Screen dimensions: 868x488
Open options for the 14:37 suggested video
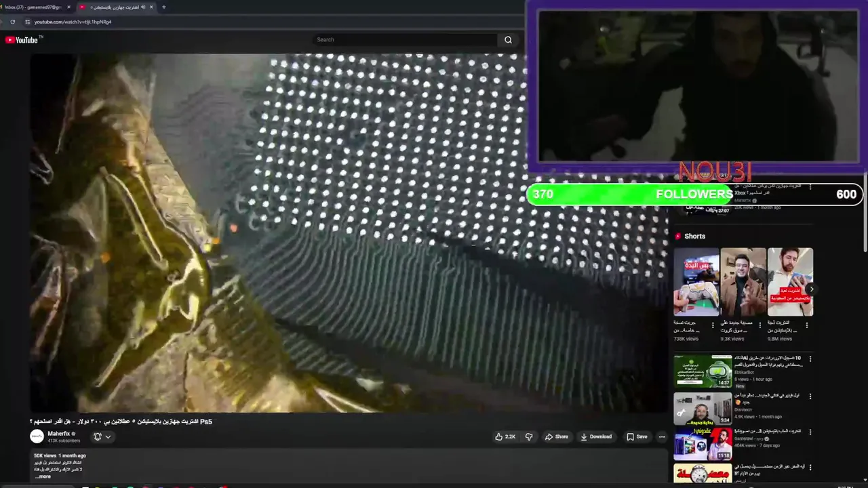click(810, 359)
